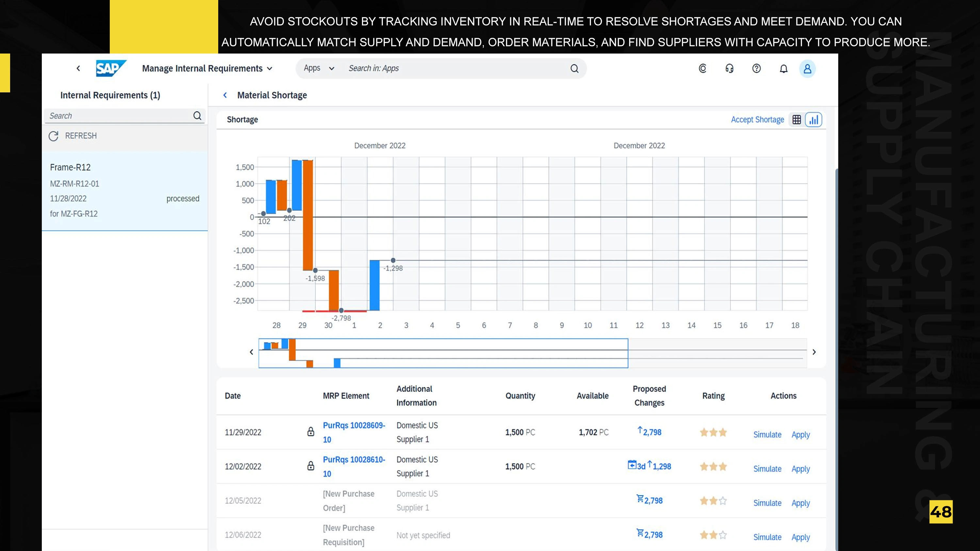
Task: Open the notifications bell
Action: tap(783, 69)
